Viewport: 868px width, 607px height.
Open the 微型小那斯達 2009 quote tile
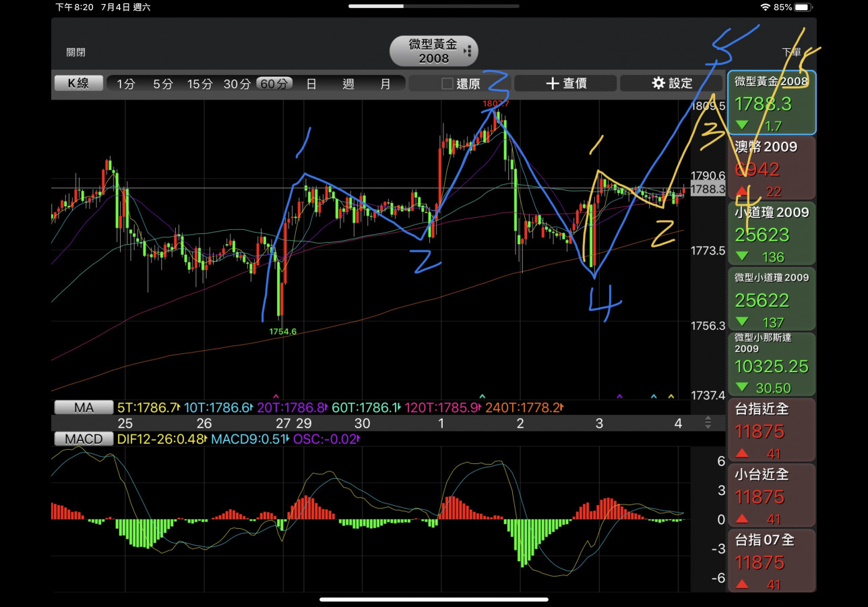771,364
